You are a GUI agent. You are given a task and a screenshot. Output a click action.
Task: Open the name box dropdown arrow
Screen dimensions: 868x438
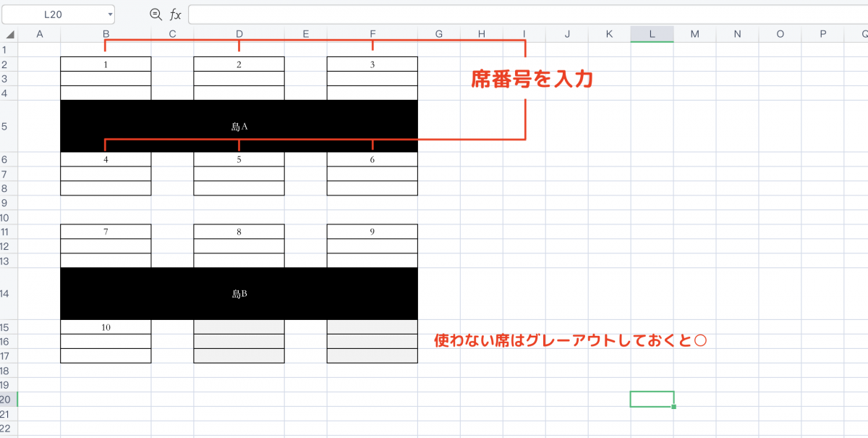click(x=109, y=14)
